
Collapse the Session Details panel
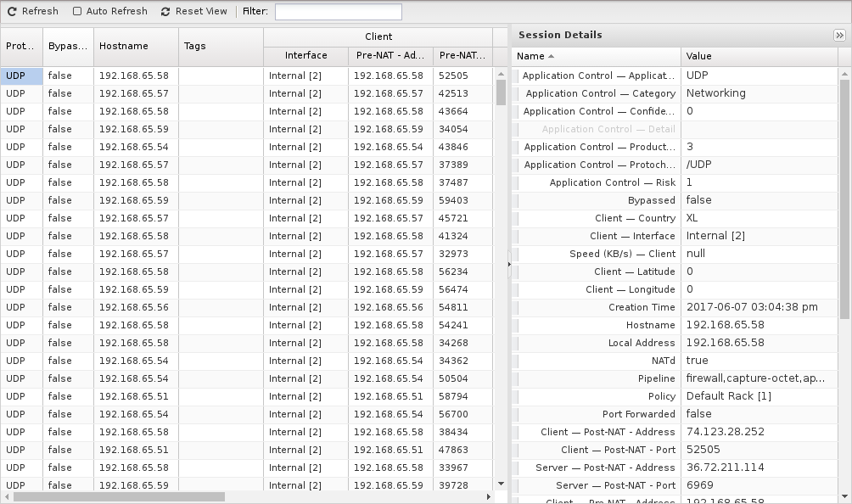[839, 35]
